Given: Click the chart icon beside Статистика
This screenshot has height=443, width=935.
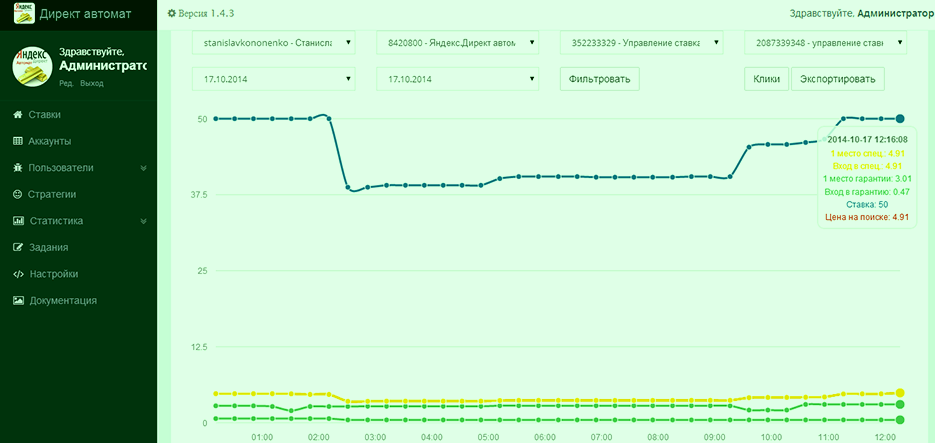Looking at the screenshot, I should click(x=18, y=221).
